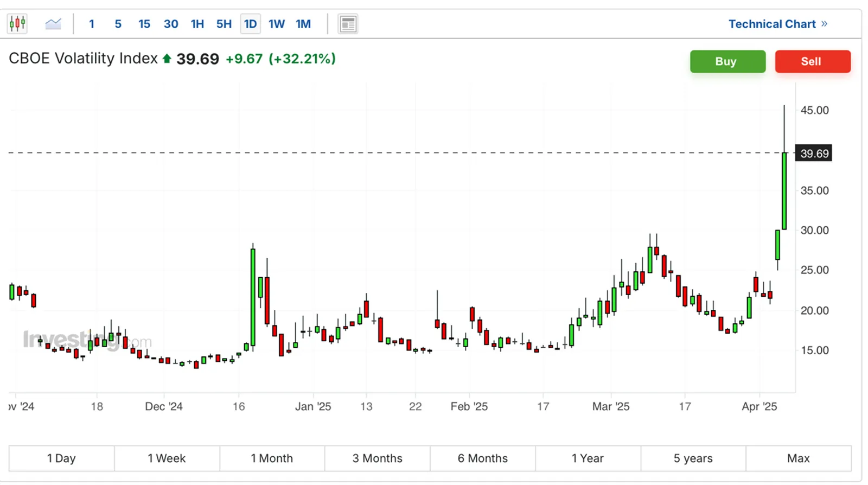This screenshot has width=868, height=485.
Task: Select the 1D interval
Action: pos(250,24)
